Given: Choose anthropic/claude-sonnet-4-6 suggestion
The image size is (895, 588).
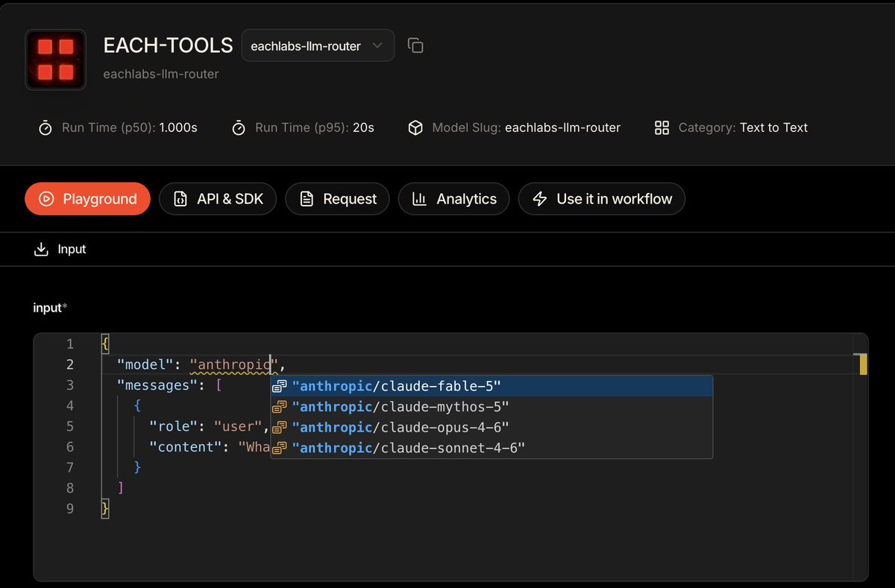Looking at the screenshot, I should pyautogui.click(x=492, y=448).
